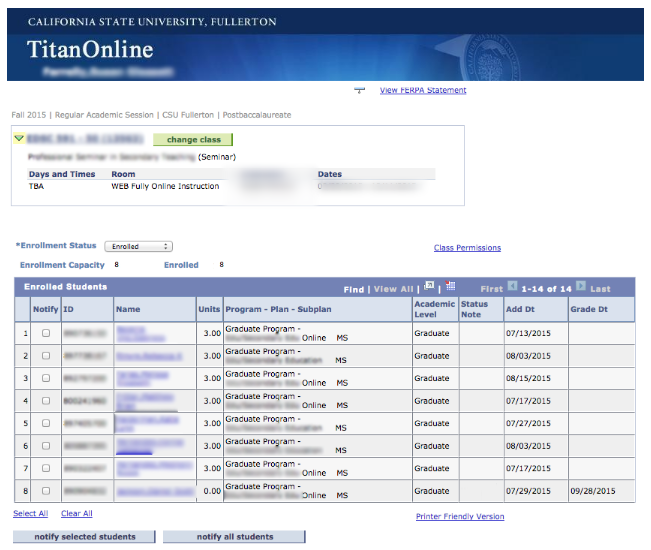Open student name link in row 1

point(140,334)
